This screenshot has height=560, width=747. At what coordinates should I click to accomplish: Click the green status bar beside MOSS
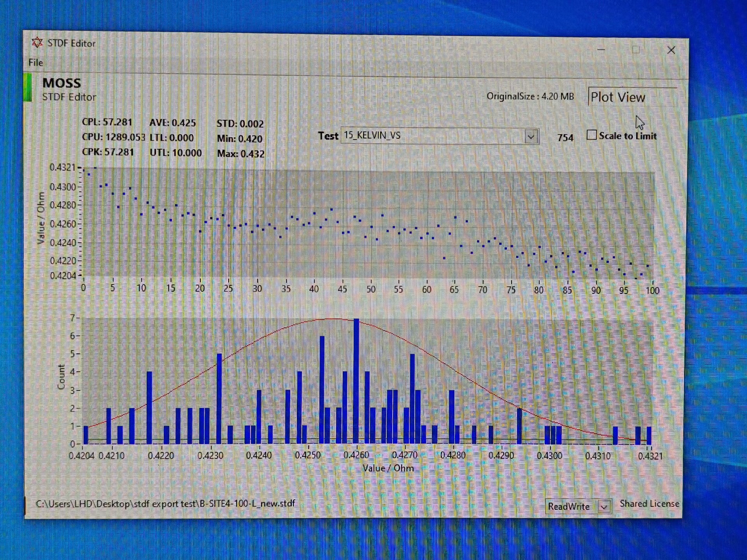(x=28, y=88)
